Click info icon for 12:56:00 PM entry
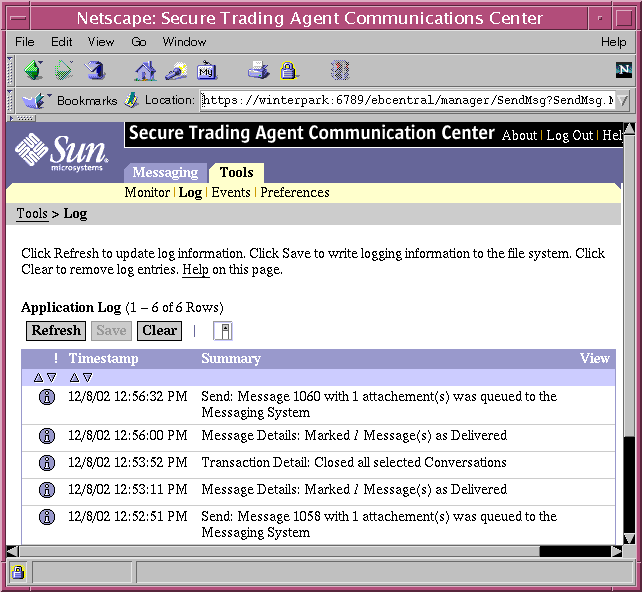Image resolution: width=642 pixels, height=592 pixels. pyautogui.click(x=47, y=436)
